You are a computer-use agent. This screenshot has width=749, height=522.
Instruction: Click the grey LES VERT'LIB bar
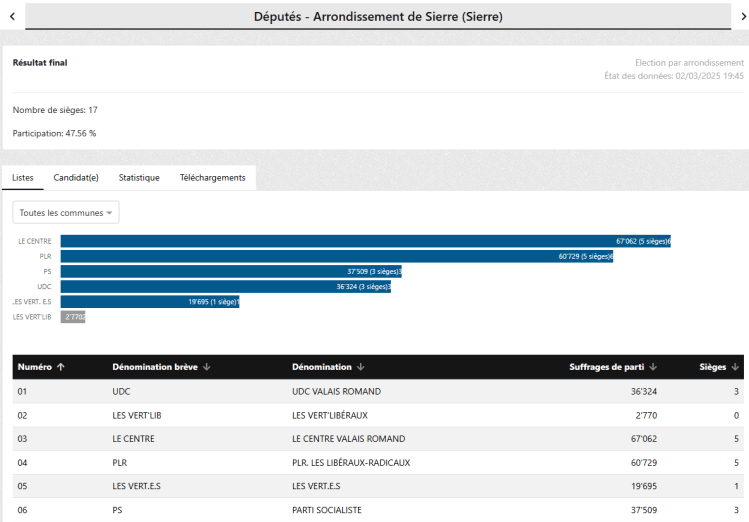(73, 316)
